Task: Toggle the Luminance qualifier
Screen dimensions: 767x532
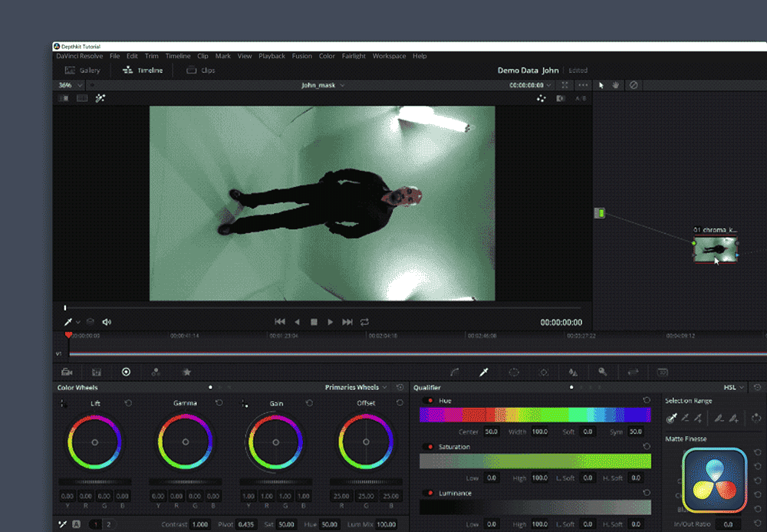Action: [429, 493]
